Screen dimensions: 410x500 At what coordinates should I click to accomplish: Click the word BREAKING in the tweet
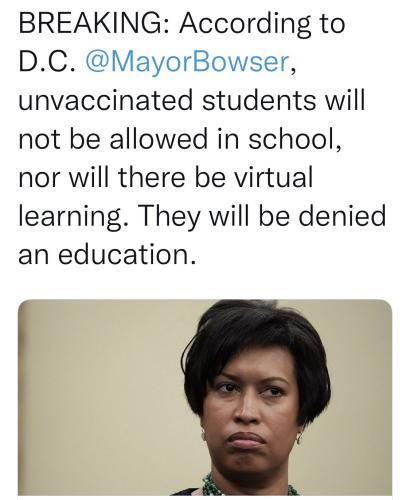tap(90, 23)
